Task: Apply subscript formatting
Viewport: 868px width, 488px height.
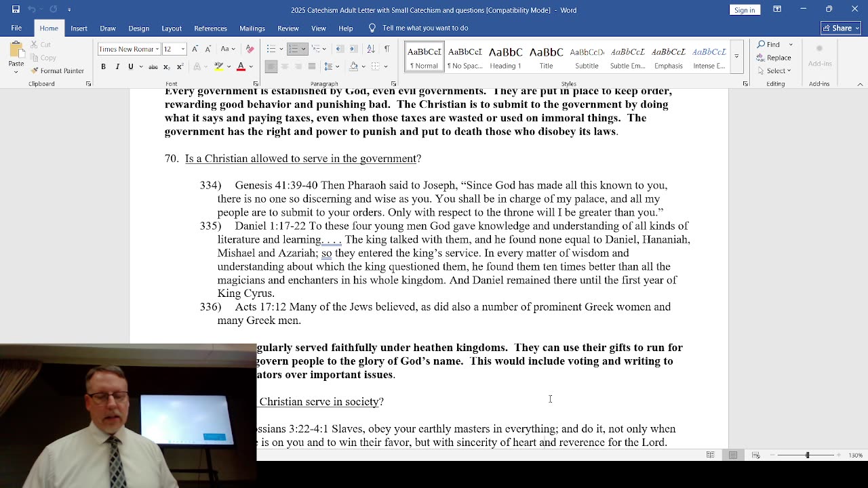Action: (167, 66)
